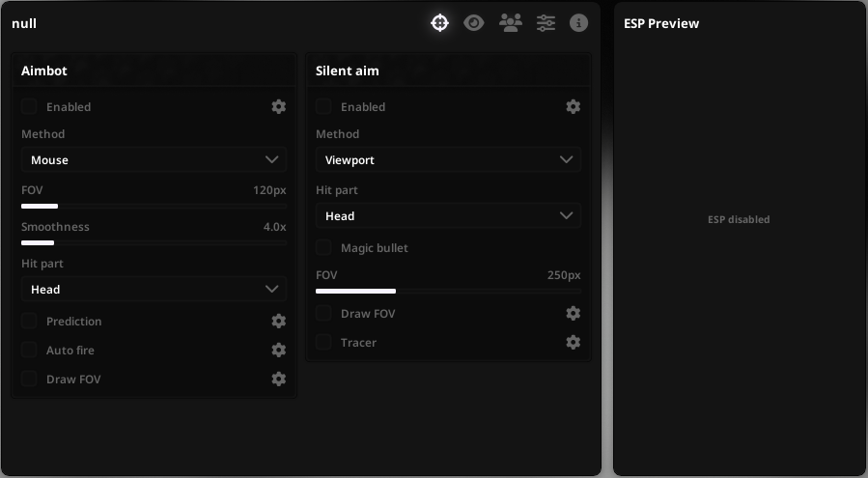Viewport: 868px width, 478px height.
Task: Open the info tab icon
Action: tap(578, 23)
